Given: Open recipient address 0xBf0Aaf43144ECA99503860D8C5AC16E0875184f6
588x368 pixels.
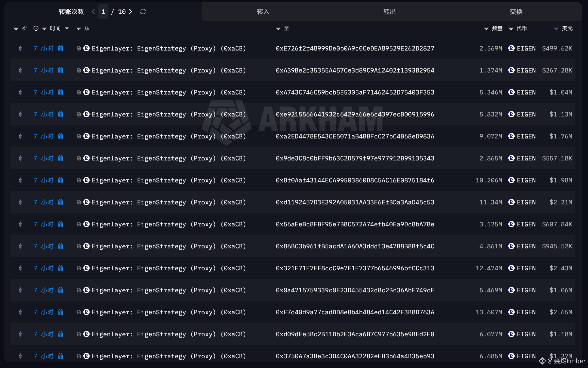Looking at the screenshot, I should 355,180.
